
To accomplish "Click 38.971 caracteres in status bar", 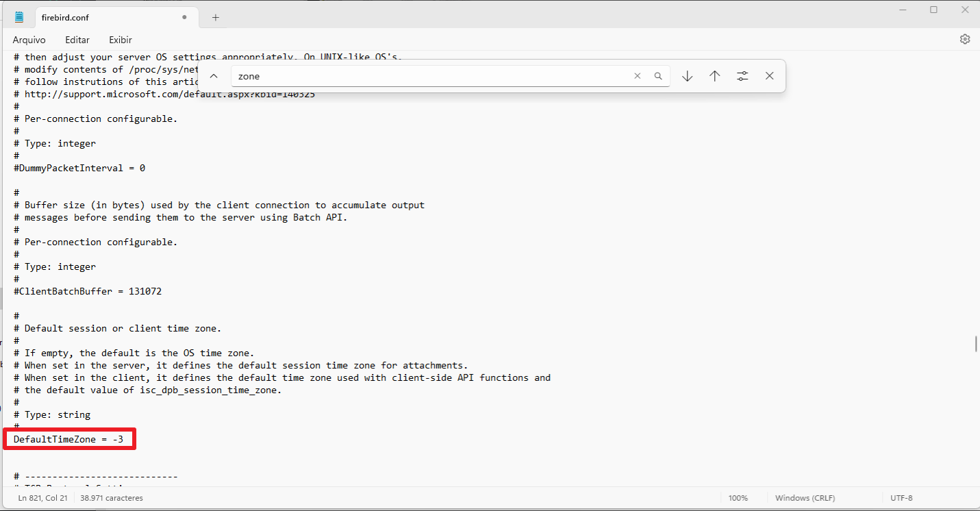I will coord(112,498).
